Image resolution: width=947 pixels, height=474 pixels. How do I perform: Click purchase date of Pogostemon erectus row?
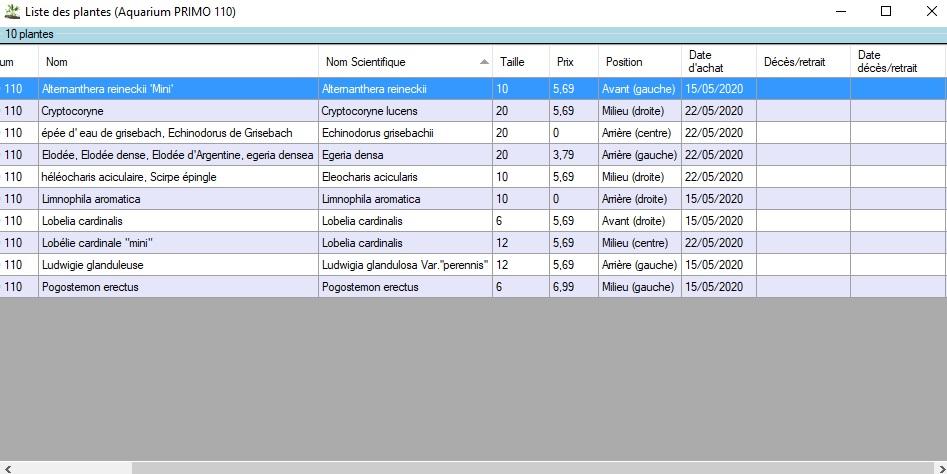coord(719,287)
